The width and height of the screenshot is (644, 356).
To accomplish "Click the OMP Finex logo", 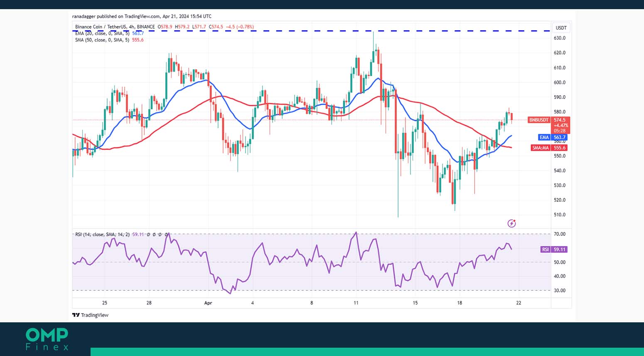I will 47,339.
